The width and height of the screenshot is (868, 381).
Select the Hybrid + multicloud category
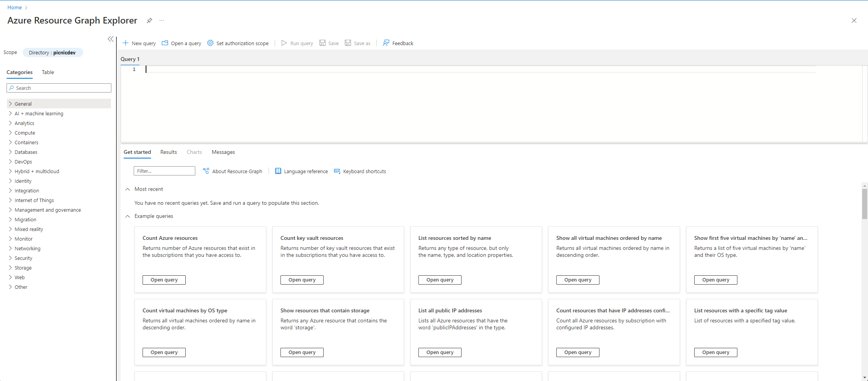click(x=59, y=171)
